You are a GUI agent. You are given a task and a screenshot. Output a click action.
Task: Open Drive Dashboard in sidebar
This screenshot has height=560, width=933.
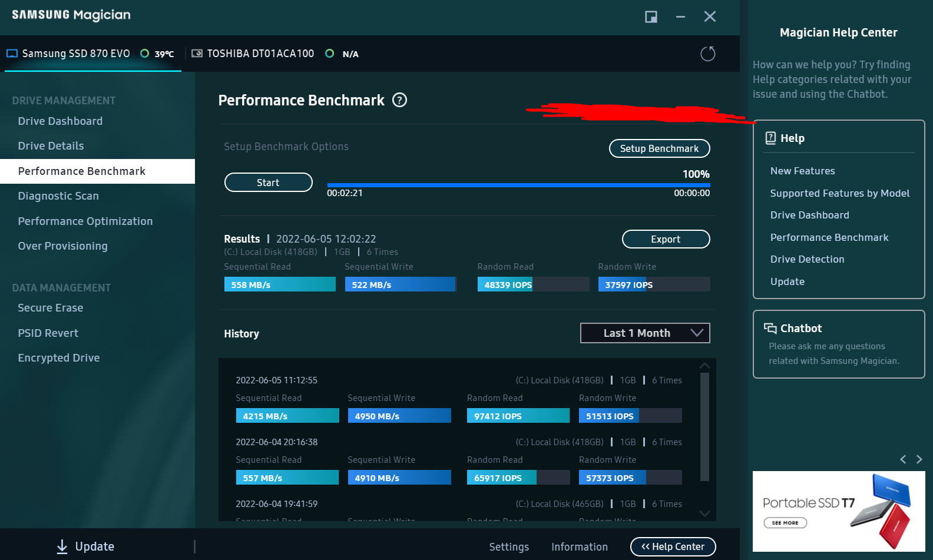[x=60, y=121]
